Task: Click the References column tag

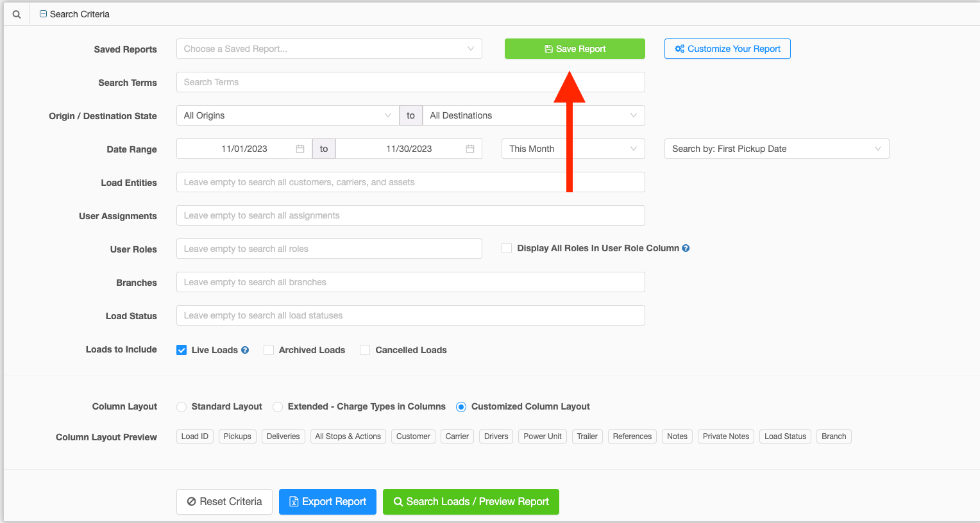Action: [632, 436]
